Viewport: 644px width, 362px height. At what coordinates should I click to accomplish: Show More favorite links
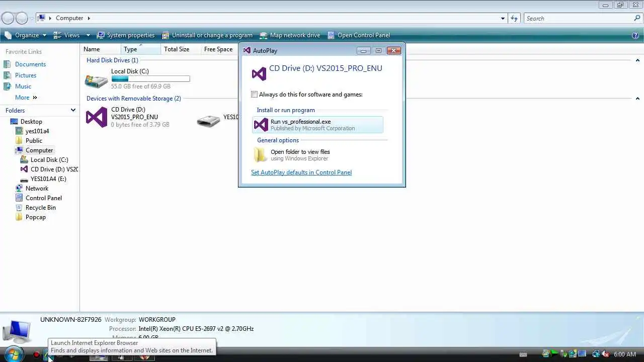(26, 98)
